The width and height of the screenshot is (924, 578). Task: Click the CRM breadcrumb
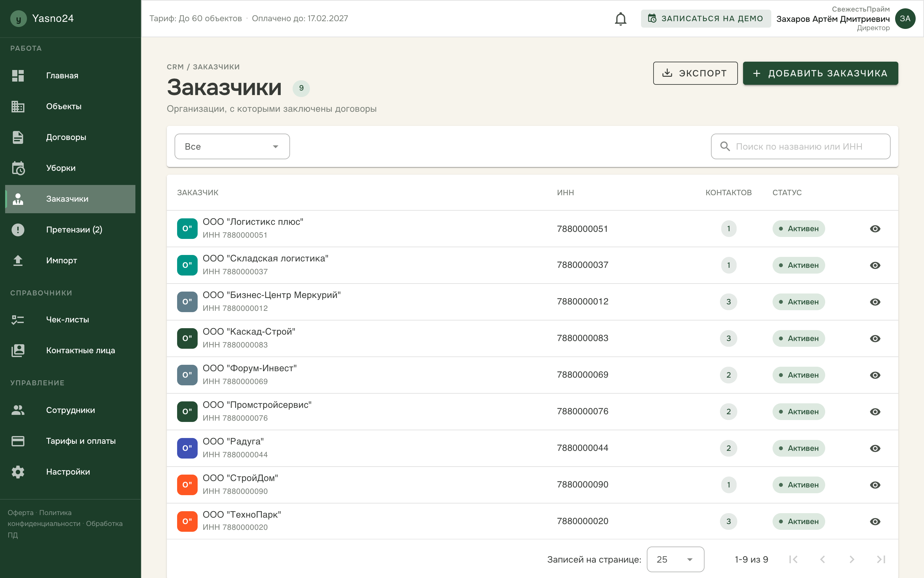coord(175,67)
